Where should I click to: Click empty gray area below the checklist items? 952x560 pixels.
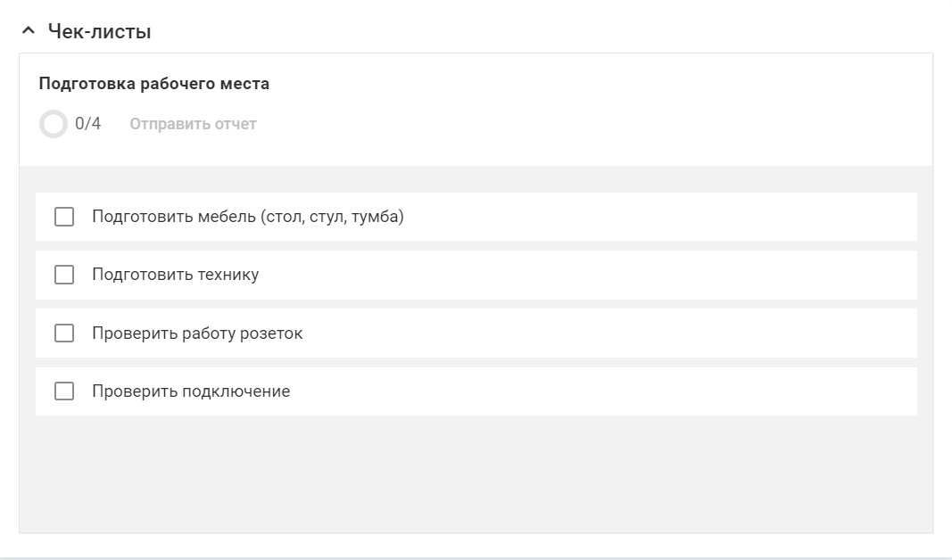click(x=476, y=474)
